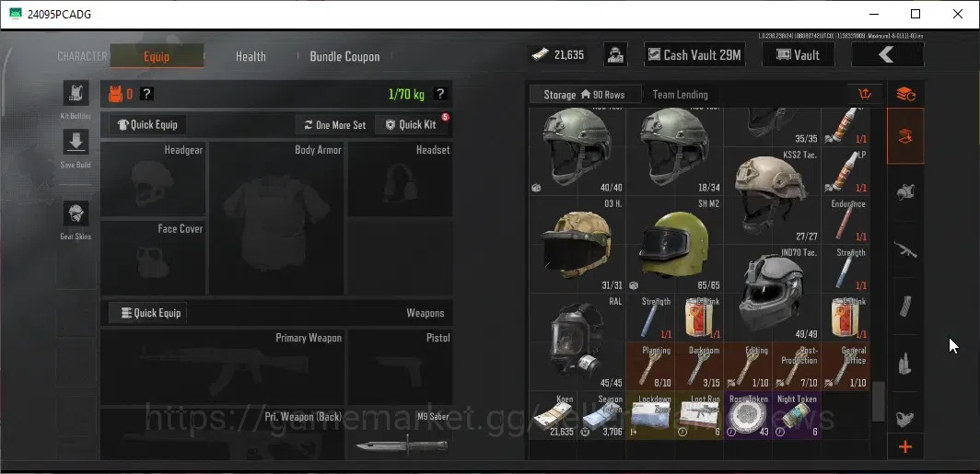Click the question mark beside backpack count
Viewport: 980px width, 474px height.
click(x=146, y=94)
